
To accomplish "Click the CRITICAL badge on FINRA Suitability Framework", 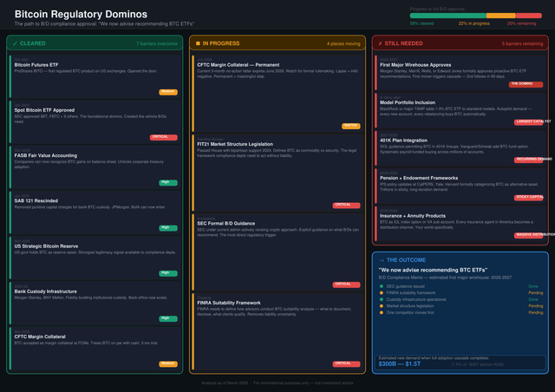I will 347,364.
